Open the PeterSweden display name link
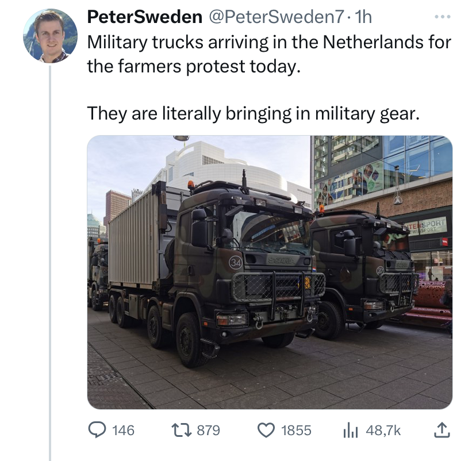This screenshot has width=476, height=461. (x=144, y=17)
